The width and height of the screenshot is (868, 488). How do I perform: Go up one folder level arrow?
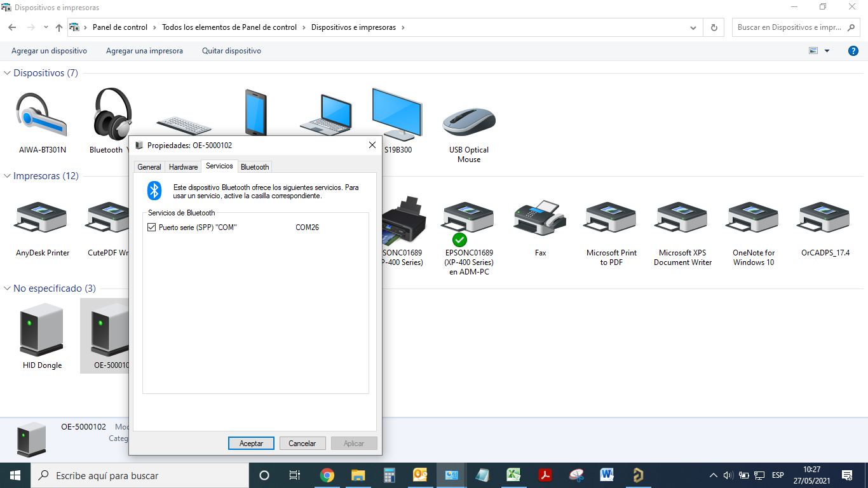click(59, 27)
